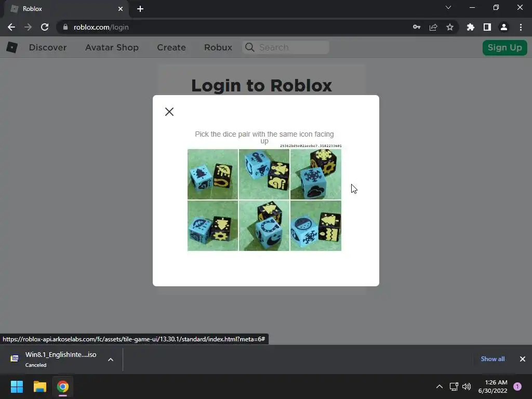The width and height of the screenshot is (532, 399).
Task: Close the Roblox tab
Action: click(121, 9)
